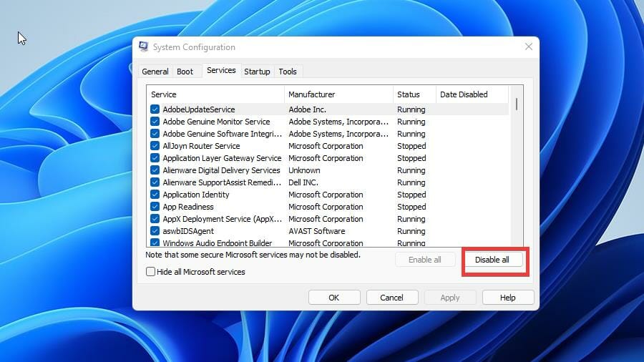Uncheck the AdobeUpdateService checkbox
The width and height of the screenshot is (644, 362).
pos(155,109)
